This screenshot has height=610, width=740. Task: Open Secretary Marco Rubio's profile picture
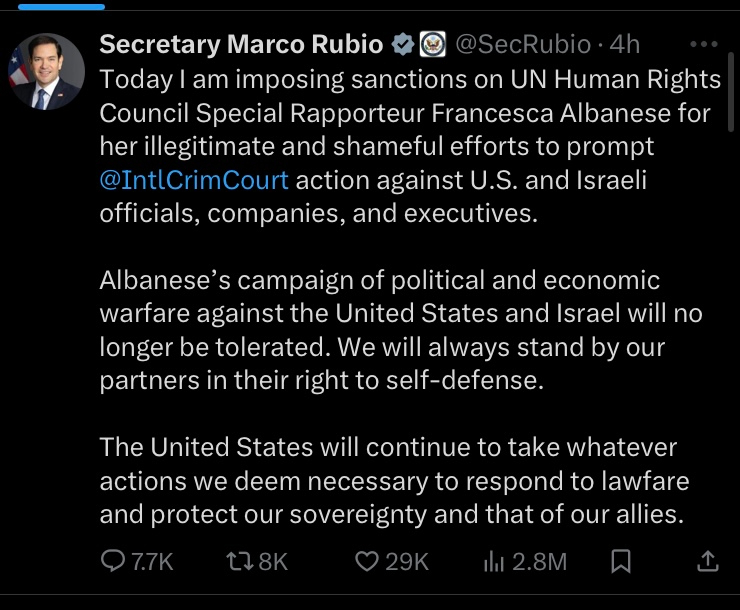pyautogui.click(x=46, y=72)
